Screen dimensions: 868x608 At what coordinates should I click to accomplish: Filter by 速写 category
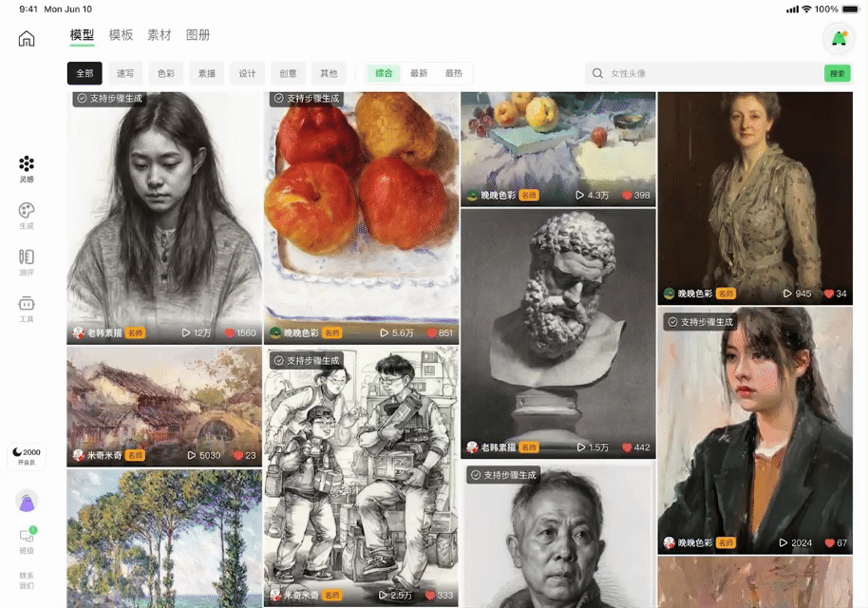pos(125,73)
